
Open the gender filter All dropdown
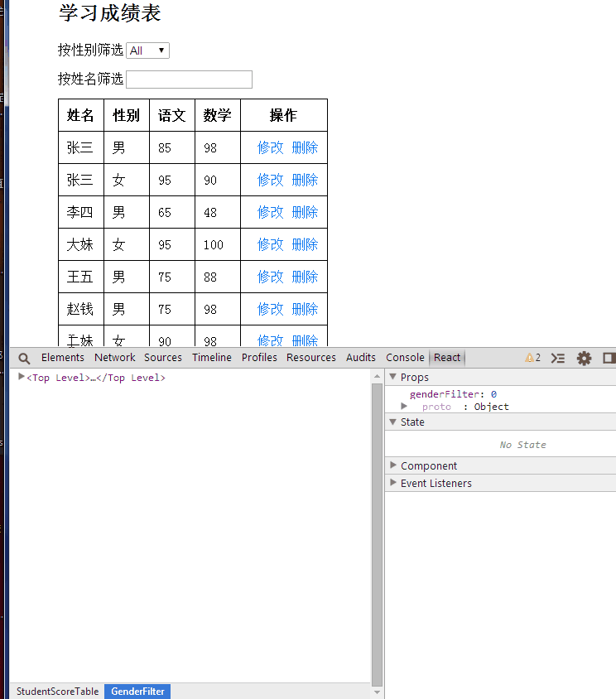147,51
